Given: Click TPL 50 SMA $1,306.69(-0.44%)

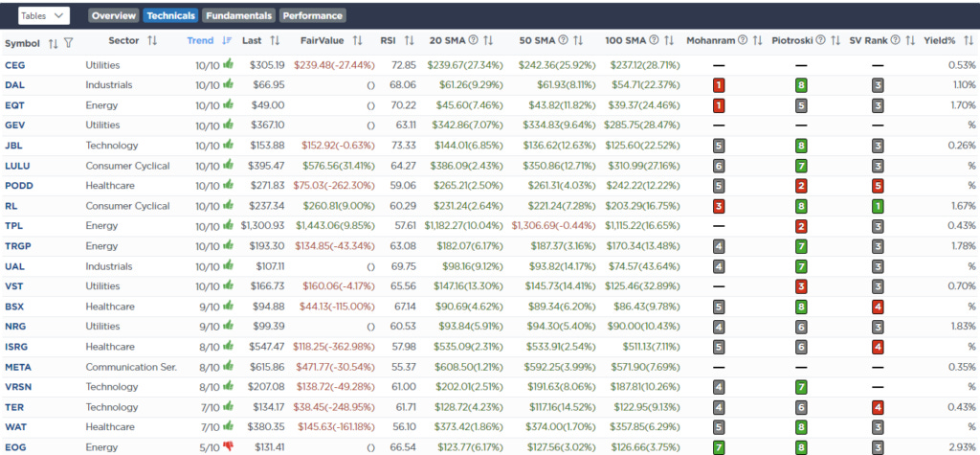Looking at the screenshot, I should click(554, 226).
